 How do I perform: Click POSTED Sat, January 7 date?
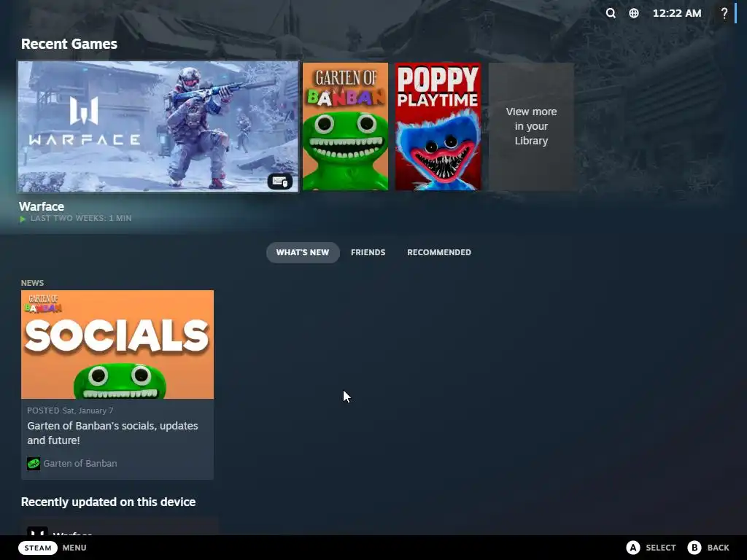(x=70, y=411)
